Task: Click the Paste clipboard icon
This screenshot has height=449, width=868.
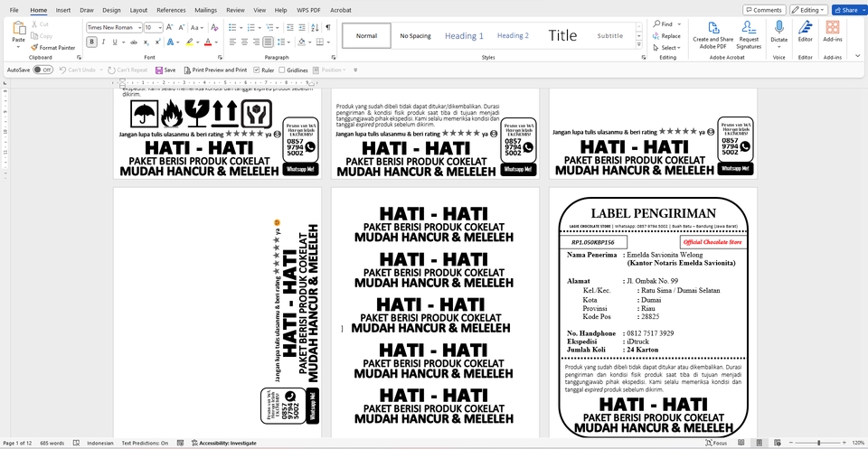Action: click(19, 29)
